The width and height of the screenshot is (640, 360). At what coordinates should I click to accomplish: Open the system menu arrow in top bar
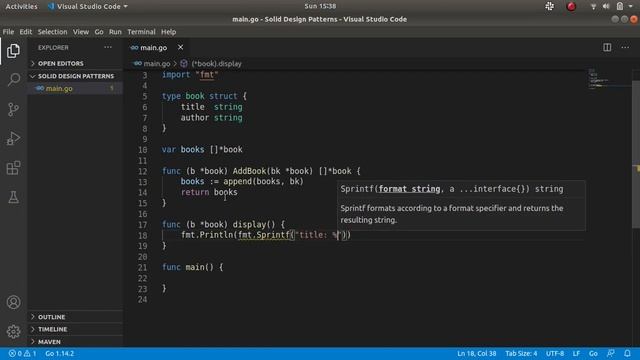point(631,6)
